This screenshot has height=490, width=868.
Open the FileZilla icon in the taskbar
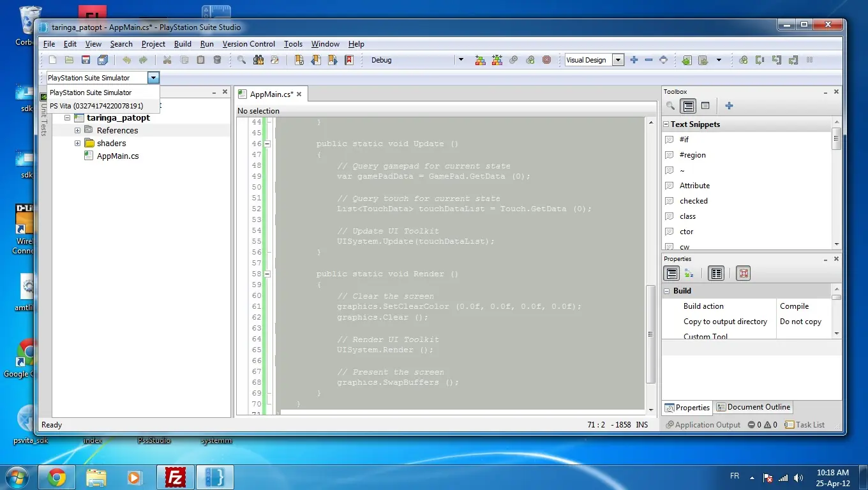174,477
